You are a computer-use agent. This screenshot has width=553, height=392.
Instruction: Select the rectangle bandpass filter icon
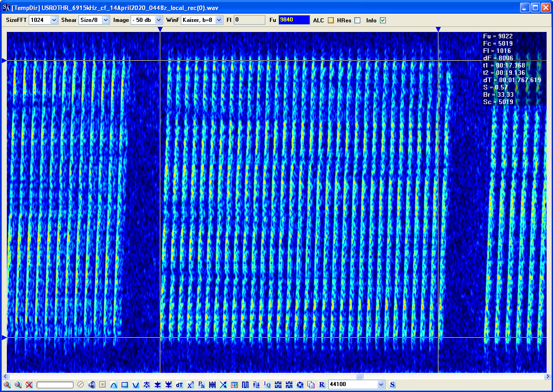click(125, 385)
